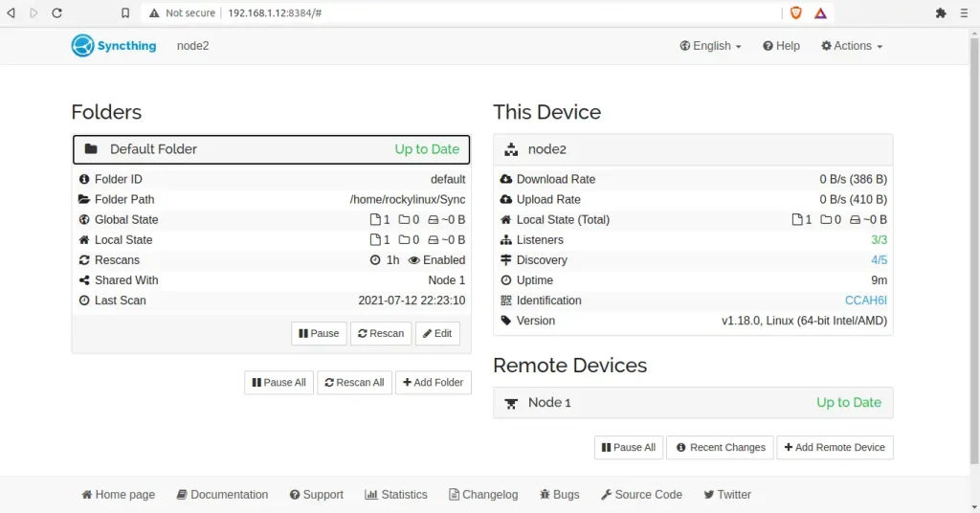Open Recent Changes
This screenshot has height=513, width=980.
[x=720, y=447]
